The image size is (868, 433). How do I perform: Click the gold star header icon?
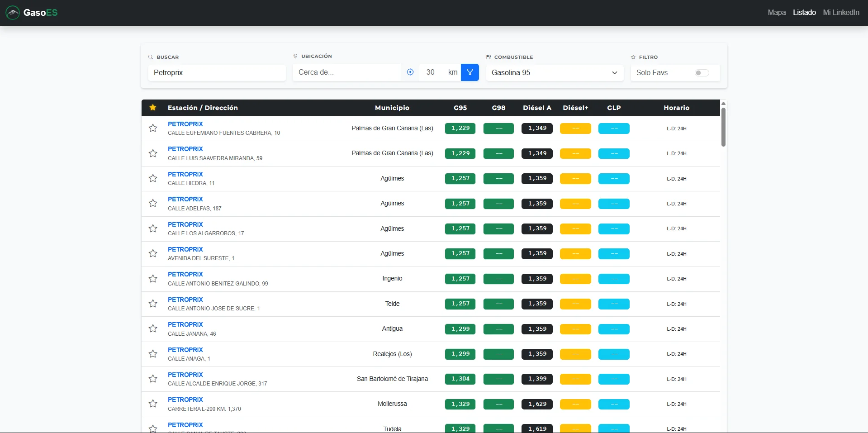(x=153, y=108)
